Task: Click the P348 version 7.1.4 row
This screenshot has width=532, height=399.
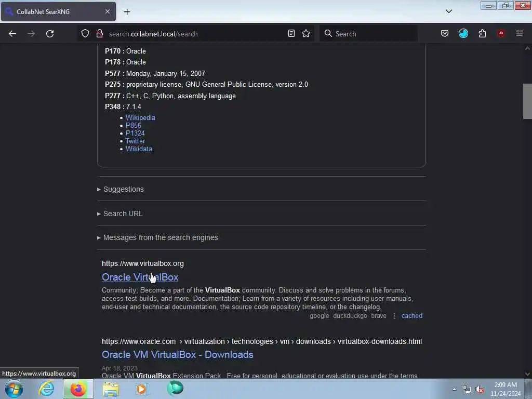Action: point(123,107)
